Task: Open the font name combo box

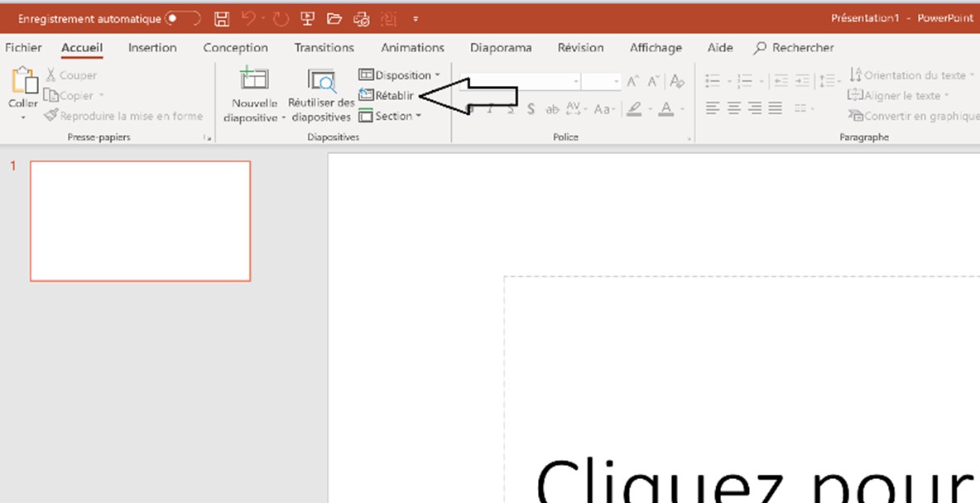Action: 521,81
